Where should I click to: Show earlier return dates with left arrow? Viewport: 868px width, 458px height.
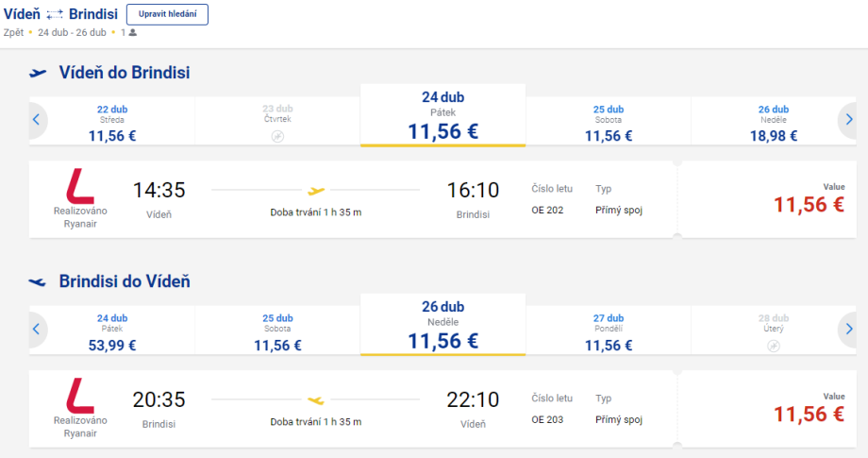[x=37, y=329]
